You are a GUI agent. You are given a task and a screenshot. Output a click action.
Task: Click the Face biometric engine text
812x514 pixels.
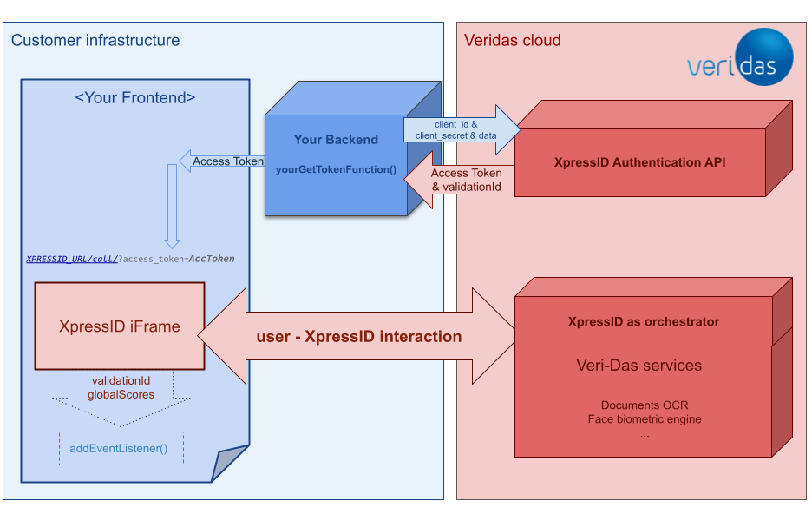click(645, 419)
